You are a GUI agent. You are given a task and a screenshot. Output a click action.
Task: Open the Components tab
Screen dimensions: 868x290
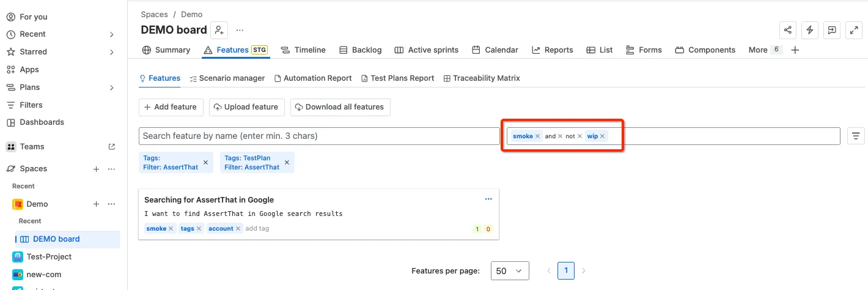tap(705, 50)
